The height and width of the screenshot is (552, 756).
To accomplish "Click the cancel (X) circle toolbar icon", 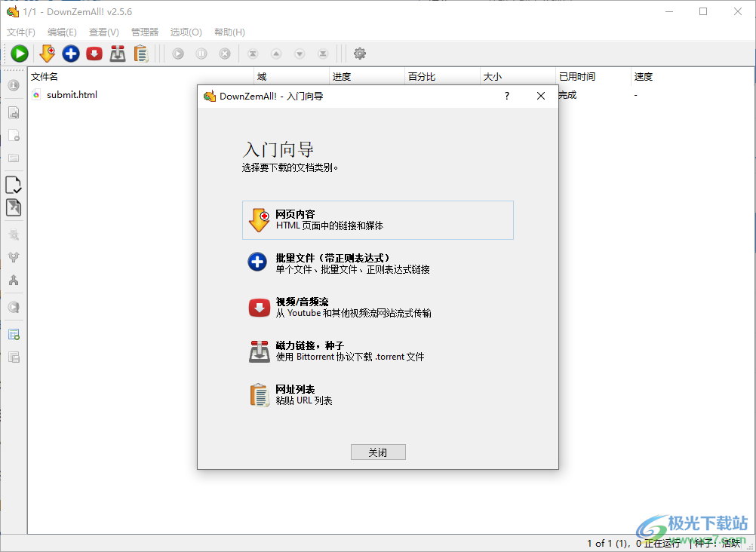I will pos(225,54).
